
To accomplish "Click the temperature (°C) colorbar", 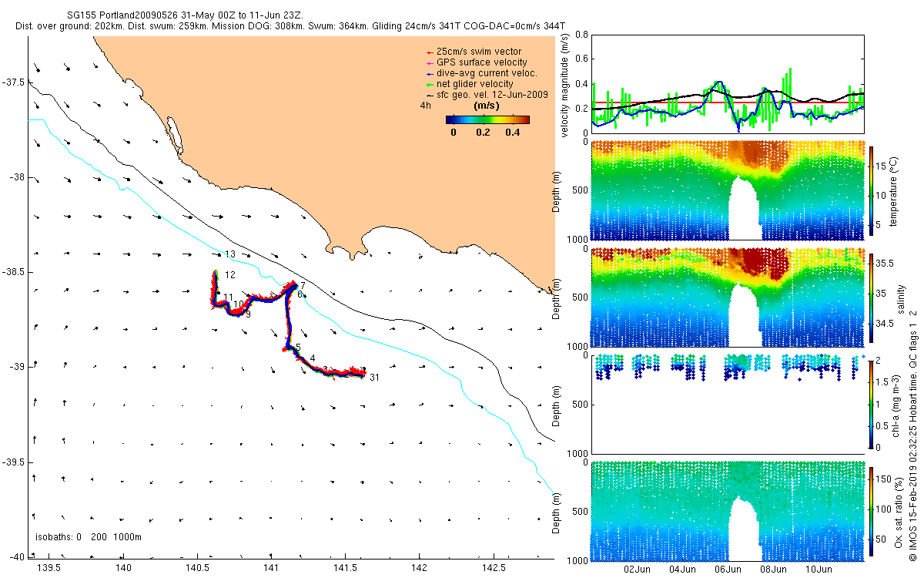I will (872, 193).
